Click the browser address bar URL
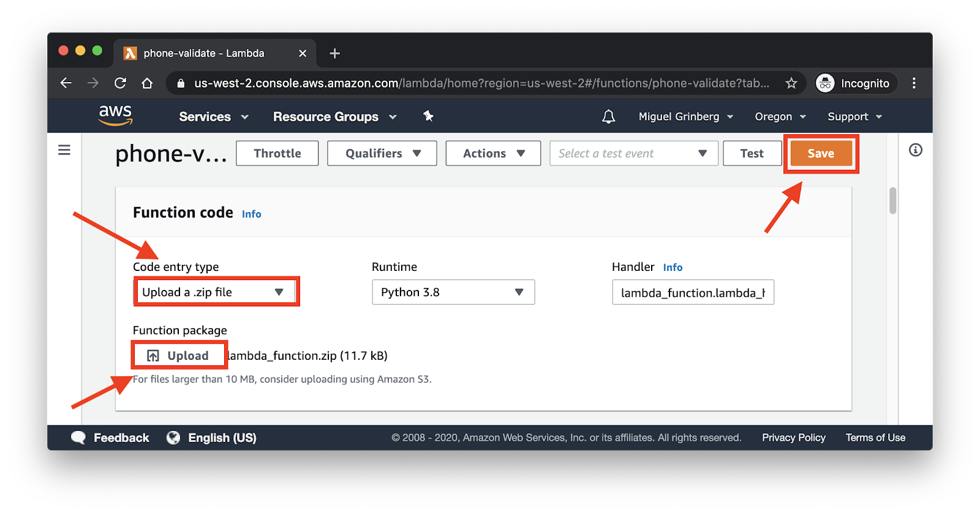Screen dimensions: 980x513 point(481,83)
